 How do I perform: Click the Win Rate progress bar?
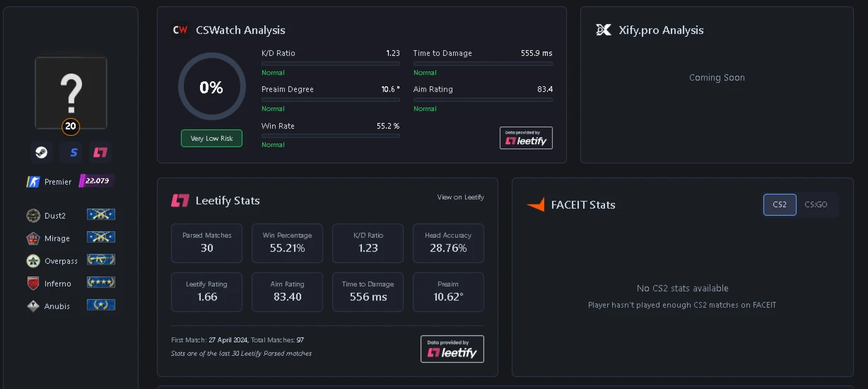point(331,136)
